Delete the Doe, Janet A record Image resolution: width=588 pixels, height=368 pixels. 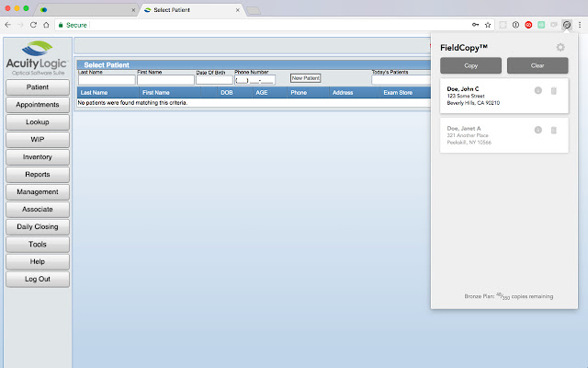[553, 131]
